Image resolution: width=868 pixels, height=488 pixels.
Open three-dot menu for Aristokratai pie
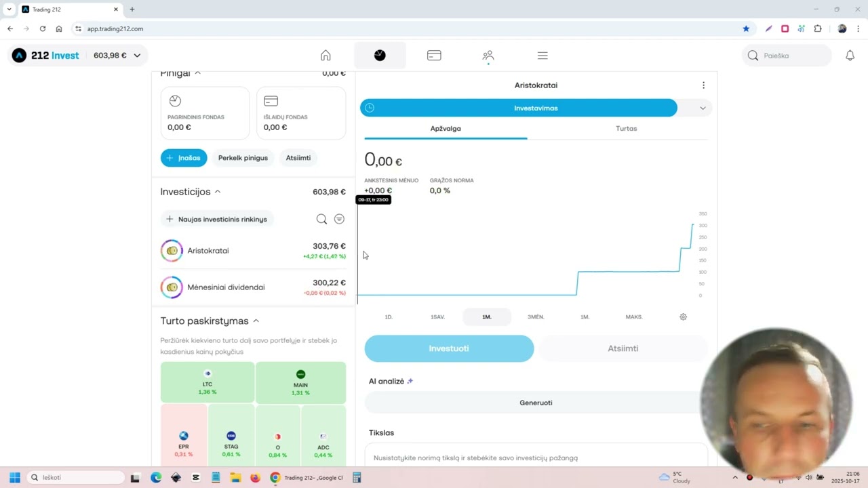pos(703,85)
